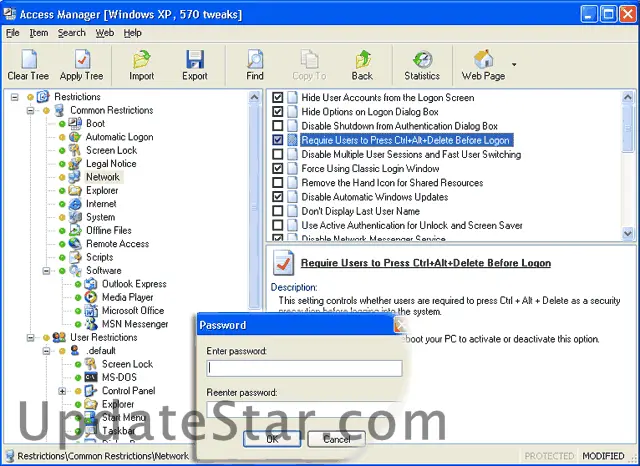Click Cancel in the Password dialog

(336, 439)
